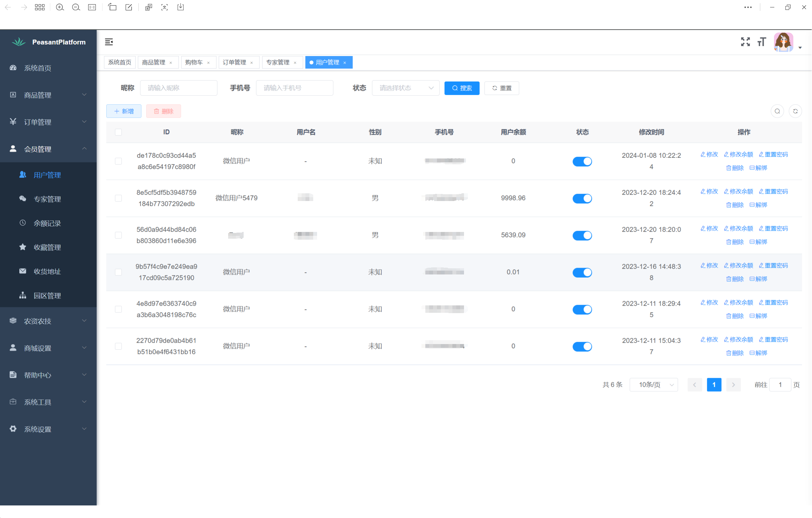
Task: Click the save image download icon
Action: click(x=181, y=7)
